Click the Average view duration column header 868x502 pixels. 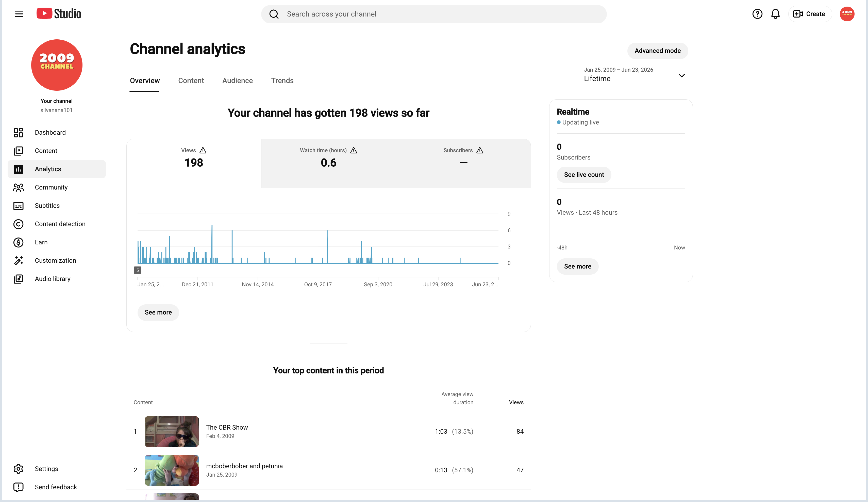tap(457, 398)
